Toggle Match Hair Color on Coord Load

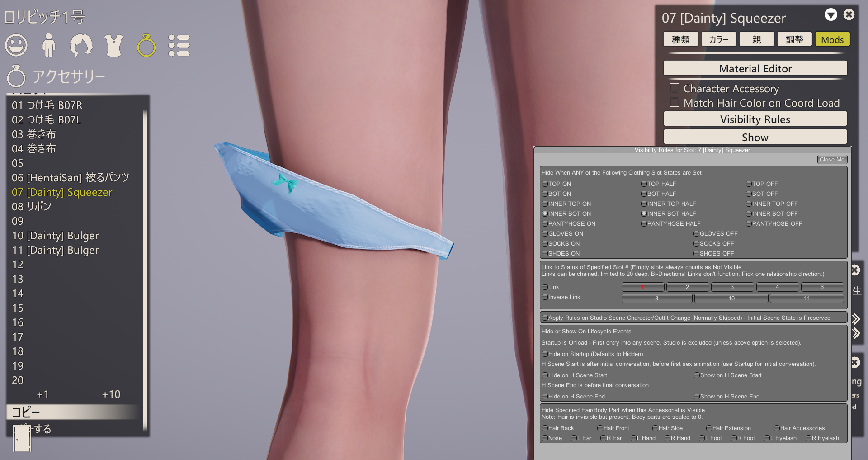675,103
